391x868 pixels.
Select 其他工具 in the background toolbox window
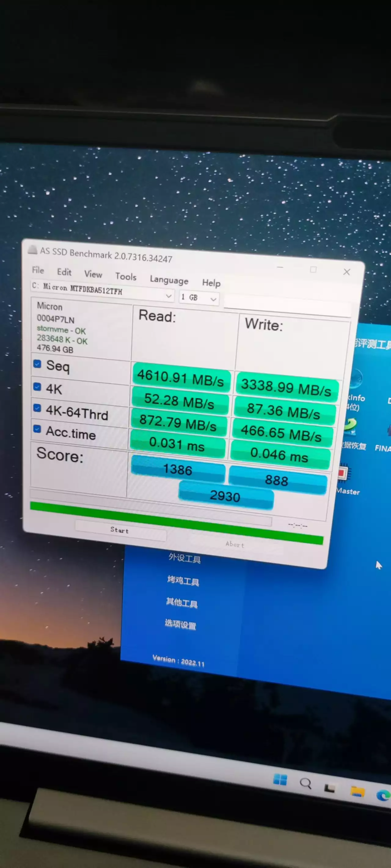click(x=181, y=603)
